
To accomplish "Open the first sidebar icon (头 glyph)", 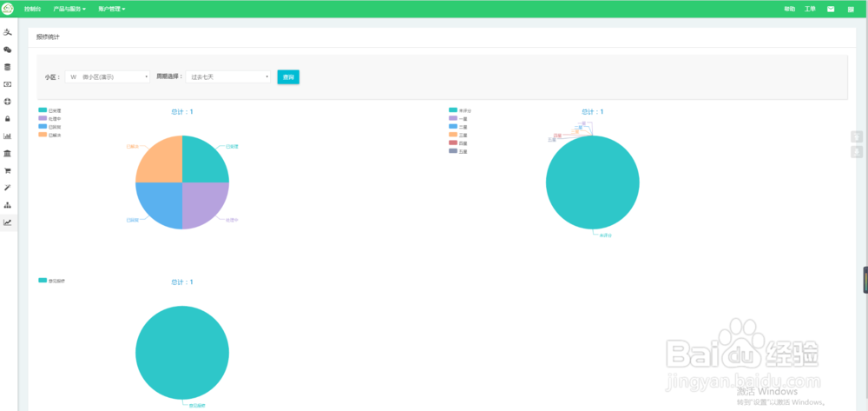I will tap(8, 33).
